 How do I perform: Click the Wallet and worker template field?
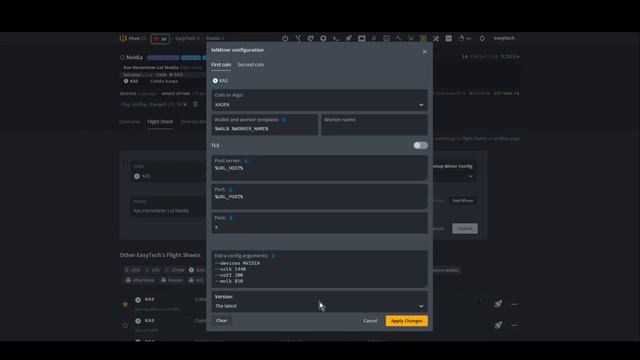(264, 124)
